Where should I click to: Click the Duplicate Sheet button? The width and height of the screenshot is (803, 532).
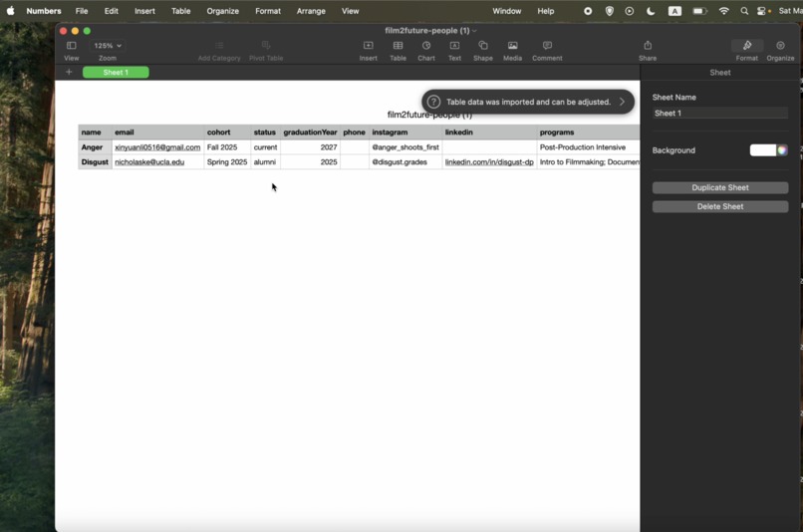pos(720,188)
